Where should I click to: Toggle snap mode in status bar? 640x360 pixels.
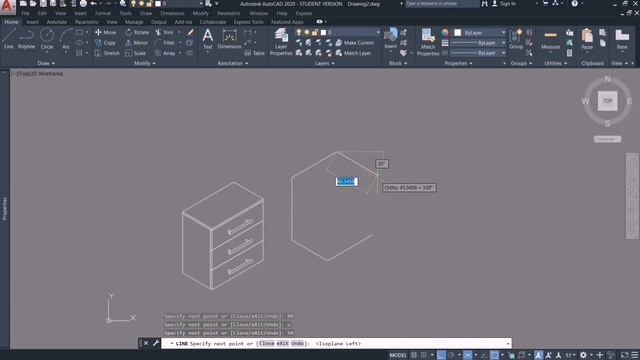click(x=424, y=355)
